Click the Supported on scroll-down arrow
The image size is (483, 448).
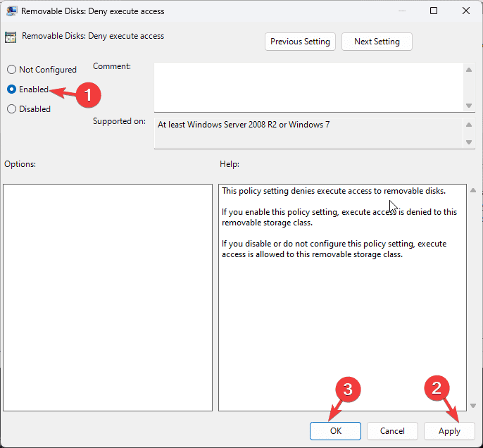pos(469,142)
